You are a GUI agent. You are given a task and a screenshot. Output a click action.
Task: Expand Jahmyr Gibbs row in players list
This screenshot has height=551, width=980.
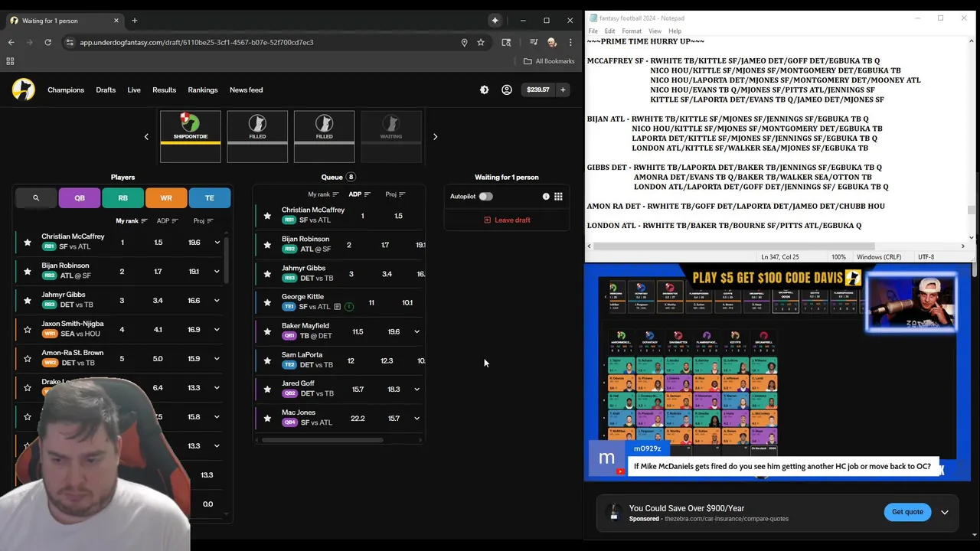click(217, 301)
